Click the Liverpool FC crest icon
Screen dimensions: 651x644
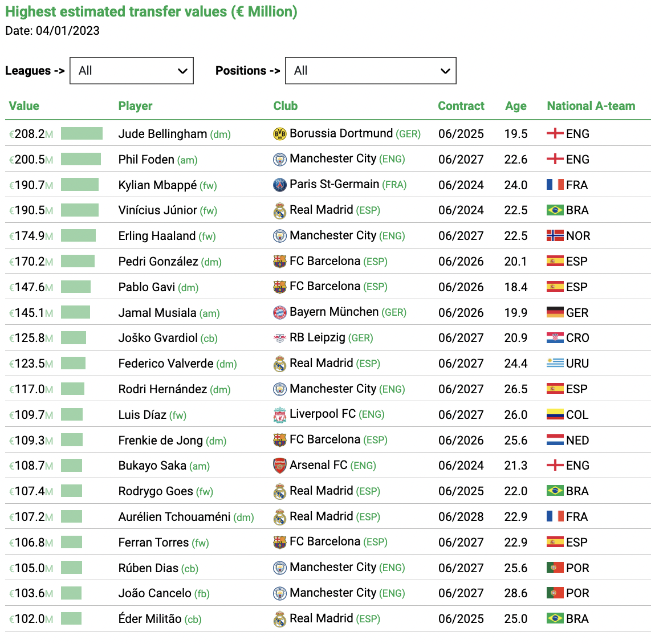pyautogui.click(x=280, y=415)
